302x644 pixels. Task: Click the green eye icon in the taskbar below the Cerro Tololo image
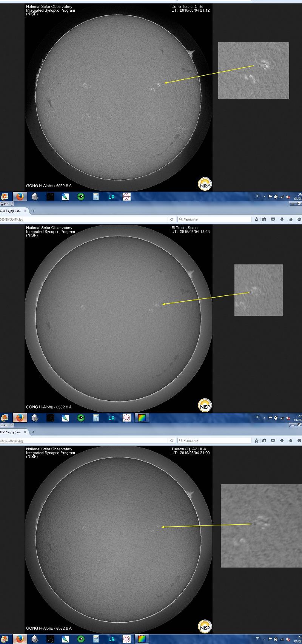pyautogui.click(x=81, y=196)
